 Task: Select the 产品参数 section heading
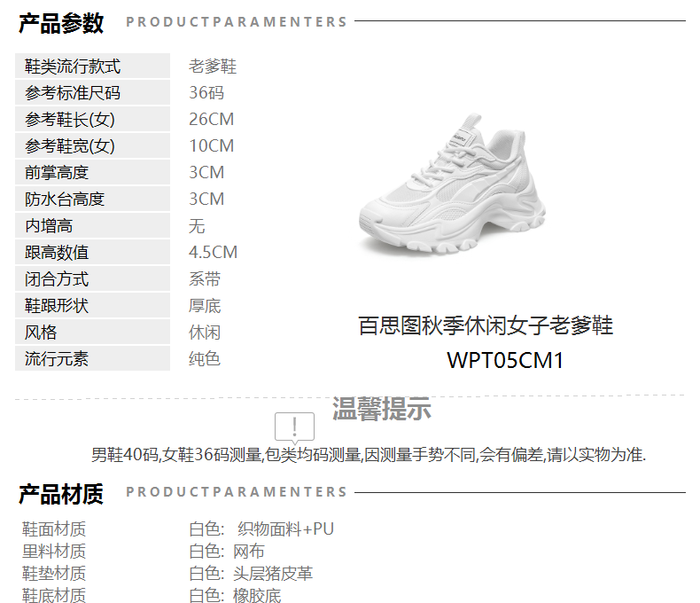click(61, 23)
